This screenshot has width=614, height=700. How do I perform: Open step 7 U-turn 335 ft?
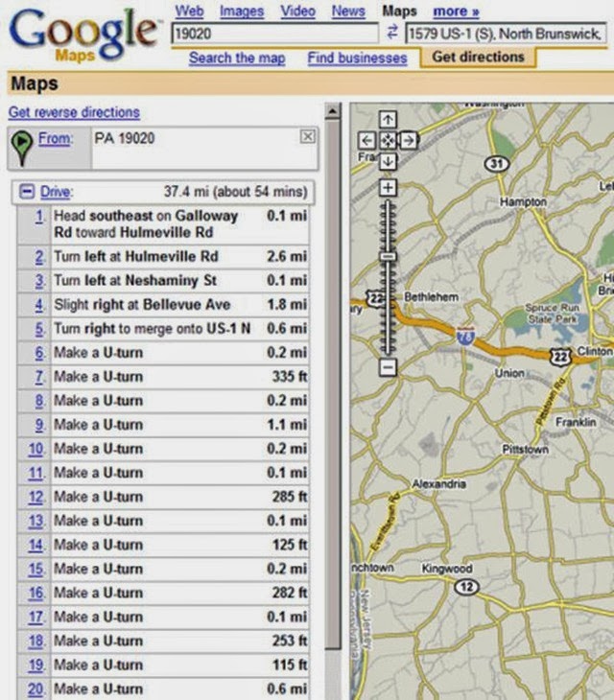click(x=163, y=377)
